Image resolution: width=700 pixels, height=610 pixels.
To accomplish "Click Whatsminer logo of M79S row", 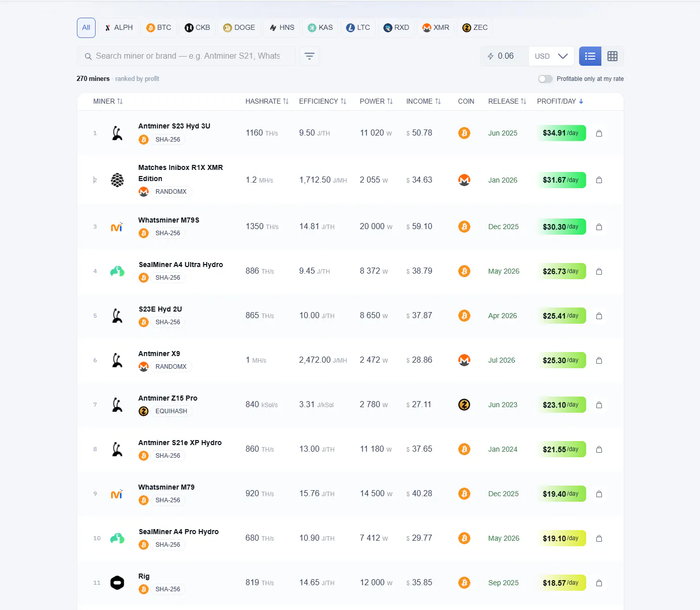I will pos(117,227).
